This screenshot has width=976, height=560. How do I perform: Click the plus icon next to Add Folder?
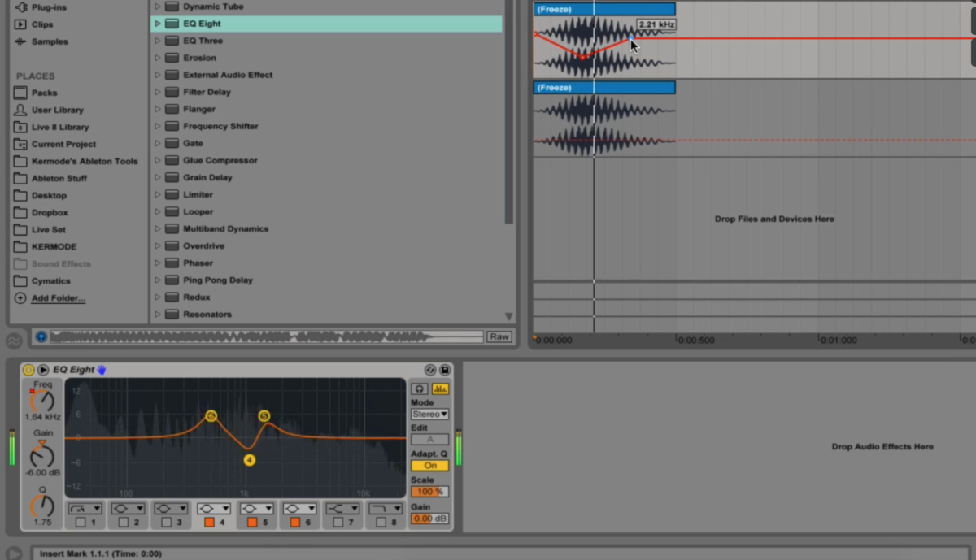[x=20, y=298]
